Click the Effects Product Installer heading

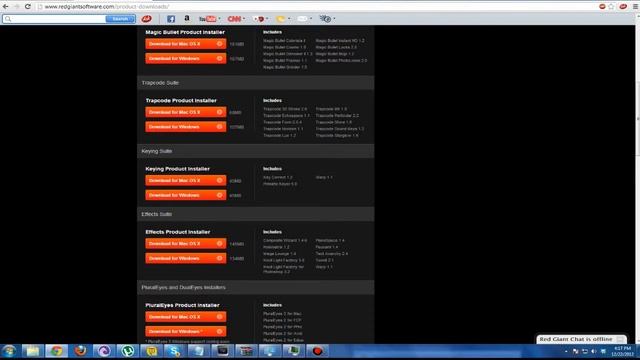178,232
